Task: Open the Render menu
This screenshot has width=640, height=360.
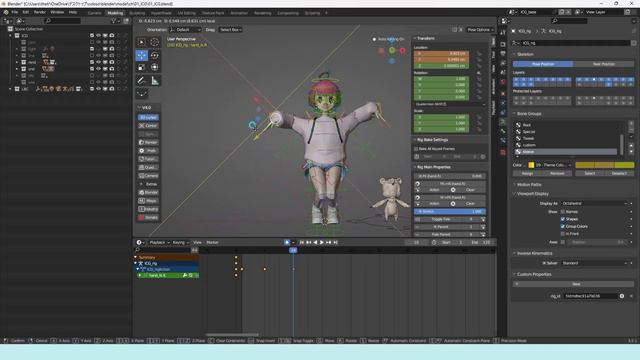Action: (40, 12)
